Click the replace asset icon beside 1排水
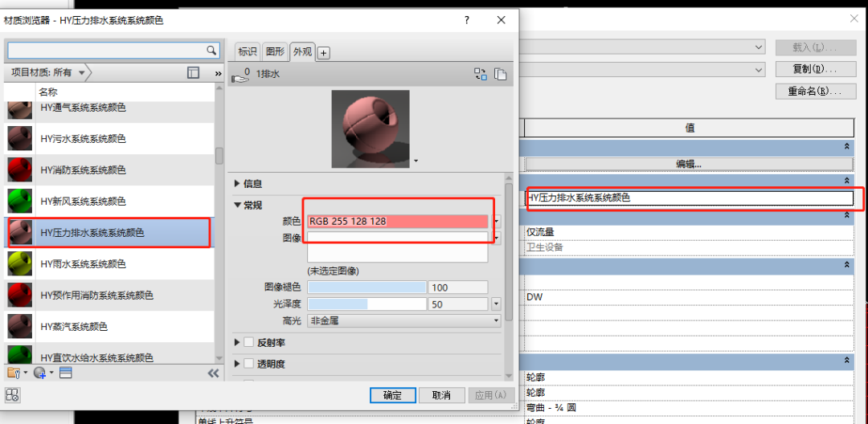868x424 pixels. 481,75
